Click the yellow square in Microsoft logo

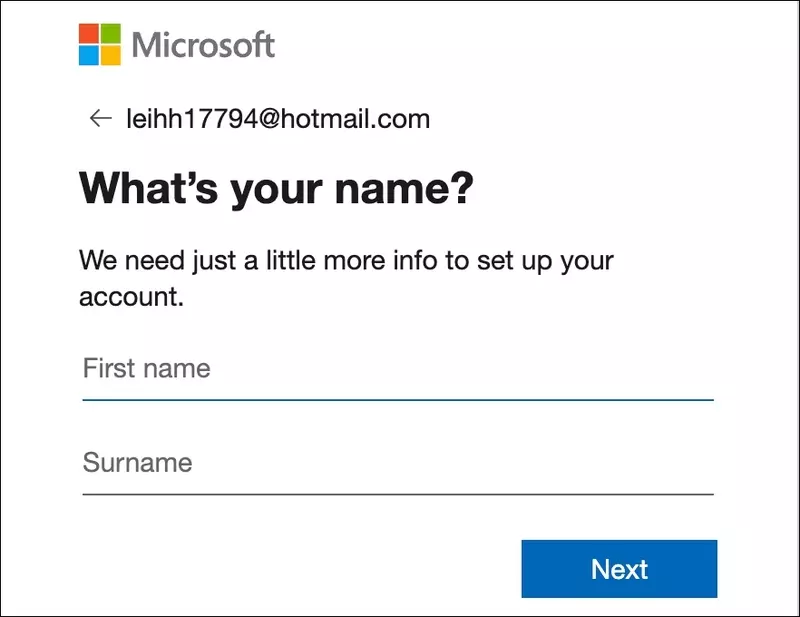coord(111,56)
